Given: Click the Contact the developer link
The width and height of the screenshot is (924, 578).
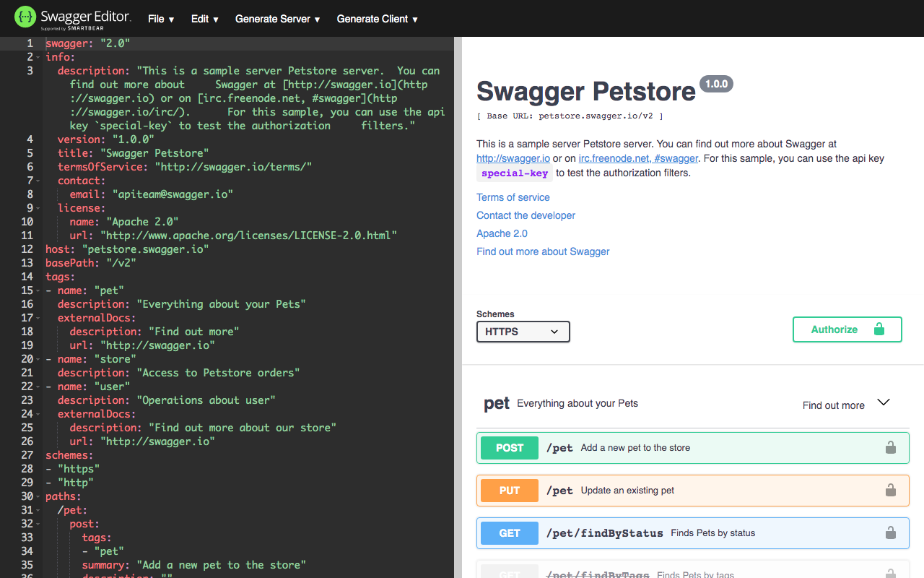Looking at the screenshot, I should 526,215.
